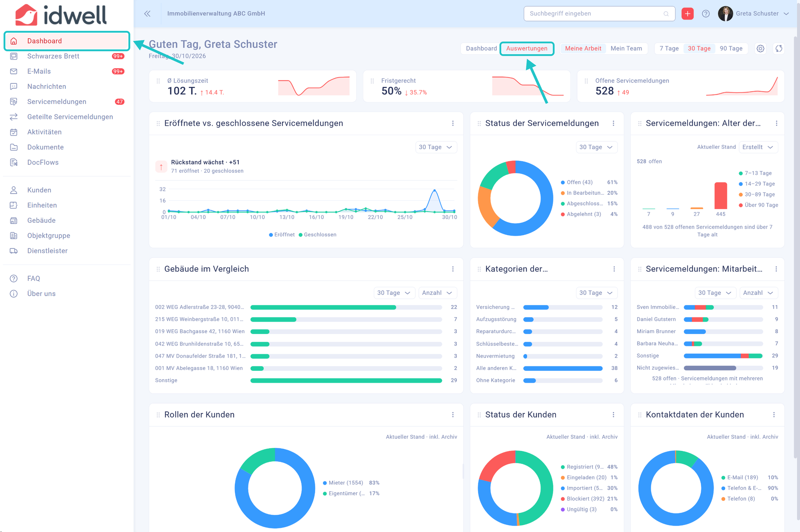Image resolution: width=800 pixels, height=532 pixels.
Task: Open the Einheiten sidebar link
Action: pos(67,205)
